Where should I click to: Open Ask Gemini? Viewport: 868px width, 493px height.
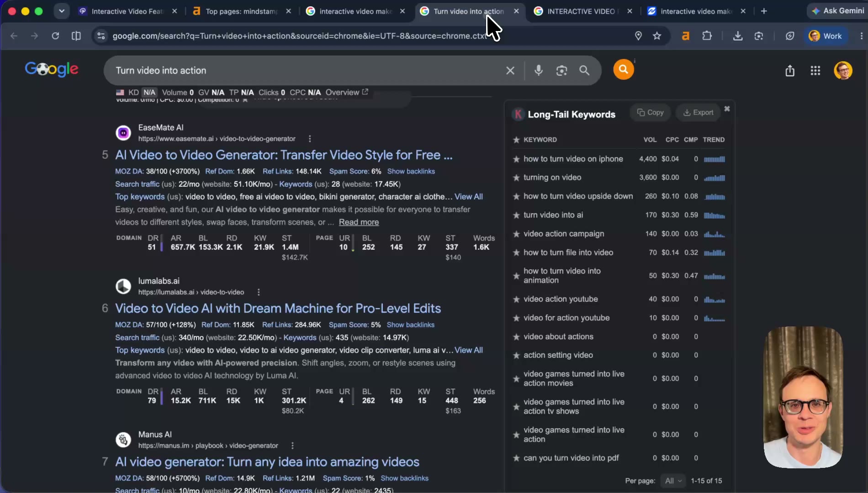[838, 11]
